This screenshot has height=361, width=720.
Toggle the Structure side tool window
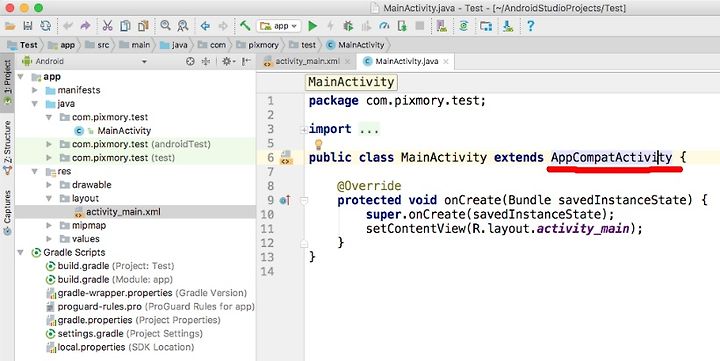point(7,147)
